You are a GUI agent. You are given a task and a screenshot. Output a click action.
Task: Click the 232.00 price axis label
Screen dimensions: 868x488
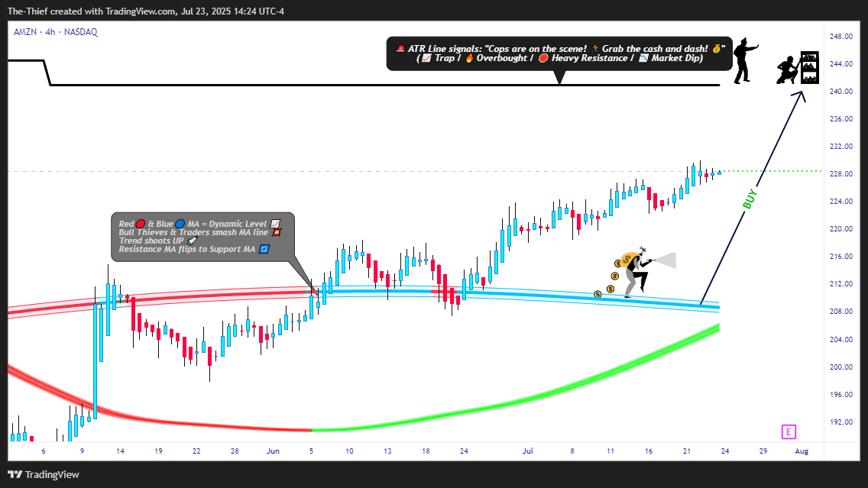(840, 147)
